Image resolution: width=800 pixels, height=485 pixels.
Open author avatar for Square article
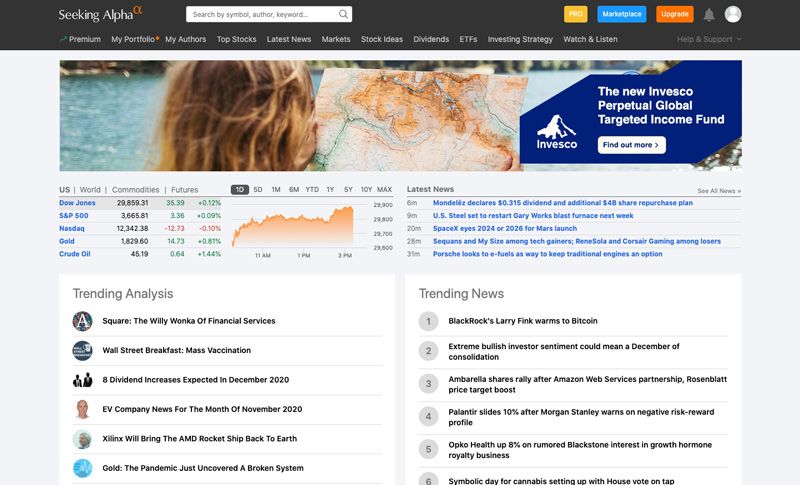point(82,321)
